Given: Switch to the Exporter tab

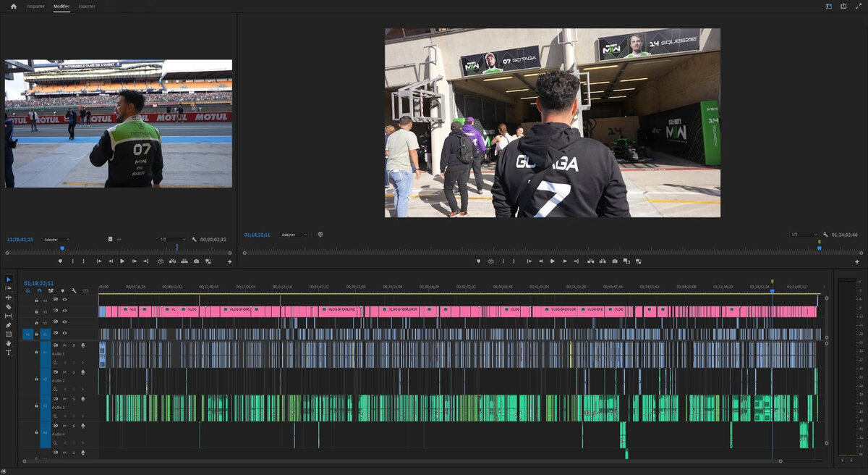Looking at the screenshot, I should (87, 6).
